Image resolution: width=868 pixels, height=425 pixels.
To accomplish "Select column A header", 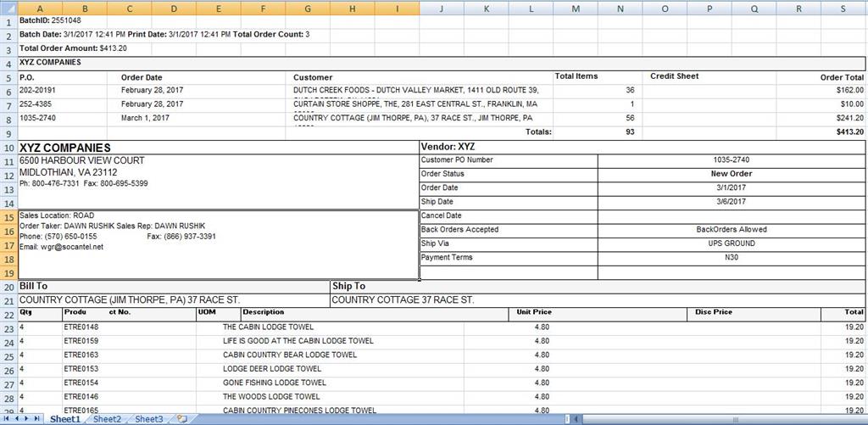I will pos(40,8).
